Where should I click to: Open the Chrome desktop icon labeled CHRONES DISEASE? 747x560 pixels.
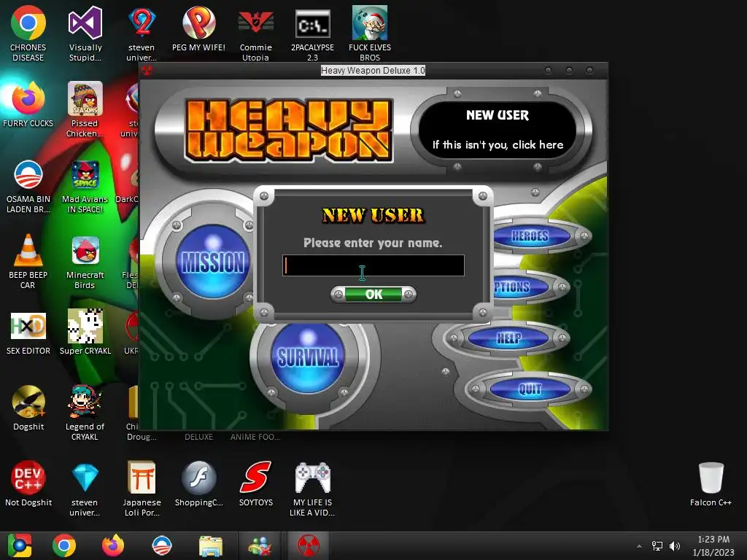coord(28,34)
